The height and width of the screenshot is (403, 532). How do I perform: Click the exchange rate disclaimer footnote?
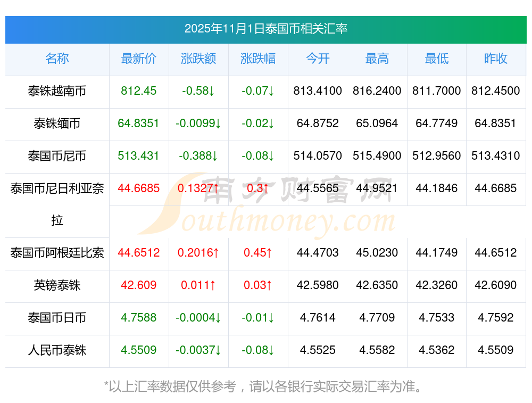(x=265, y=386)
